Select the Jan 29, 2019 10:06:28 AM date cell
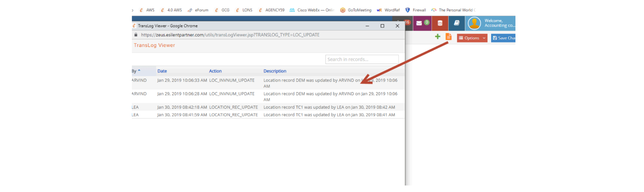Screen dimensions: 644x192 (182, 94)
